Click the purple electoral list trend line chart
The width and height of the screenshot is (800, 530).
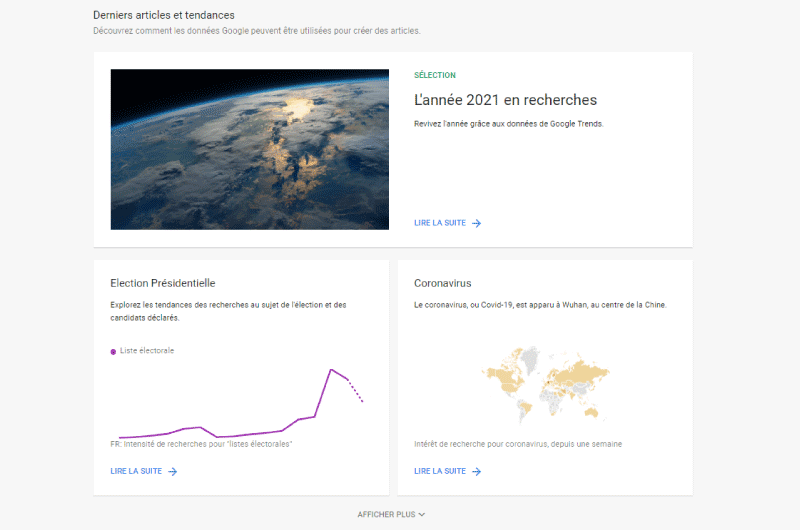241,403
